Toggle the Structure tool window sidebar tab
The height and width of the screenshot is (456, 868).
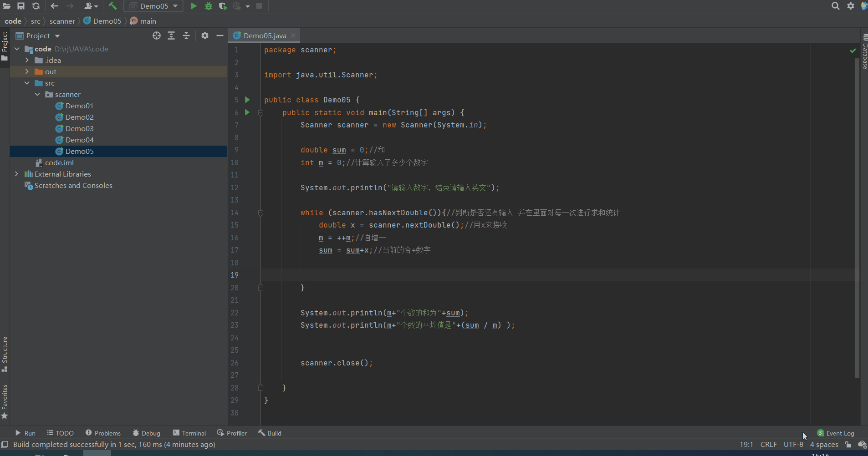tap(5, 354)
